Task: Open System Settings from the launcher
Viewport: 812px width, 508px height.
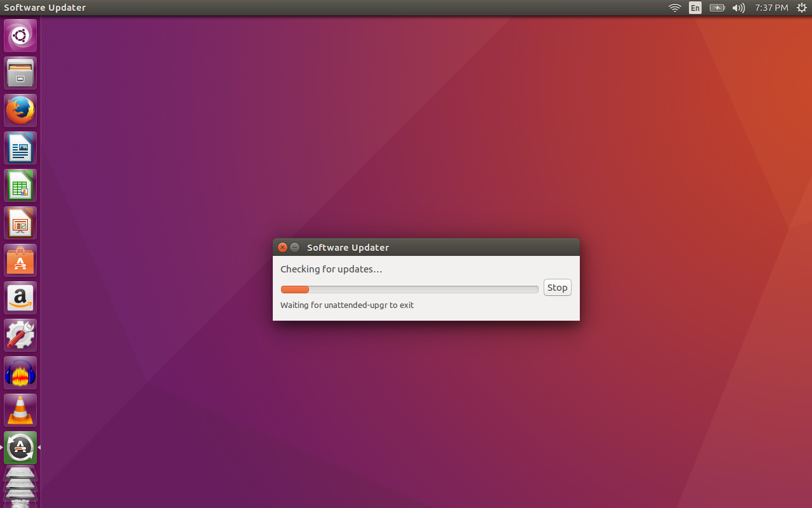Action: 20,335
